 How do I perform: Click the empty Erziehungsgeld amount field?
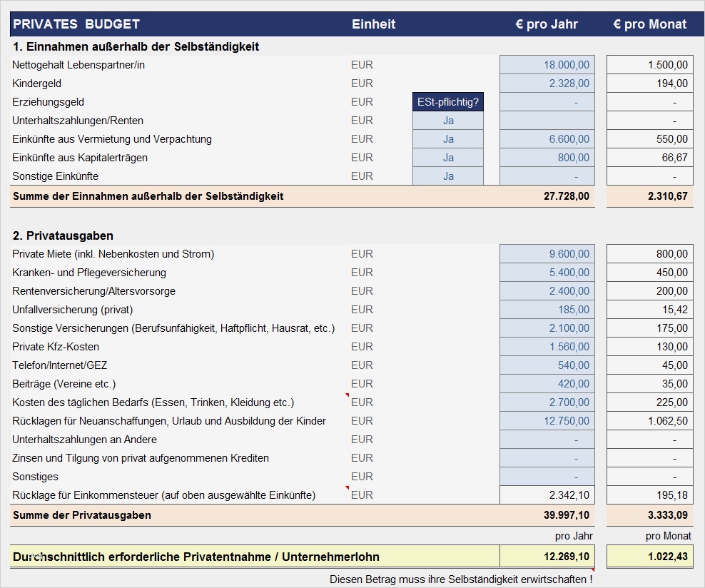pyautogui.click(x=547, y=101)
